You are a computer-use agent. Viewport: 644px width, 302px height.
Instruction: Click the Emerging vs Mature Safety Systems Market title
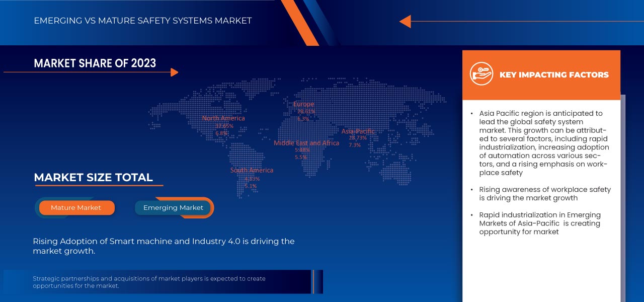tap(142, 21)
